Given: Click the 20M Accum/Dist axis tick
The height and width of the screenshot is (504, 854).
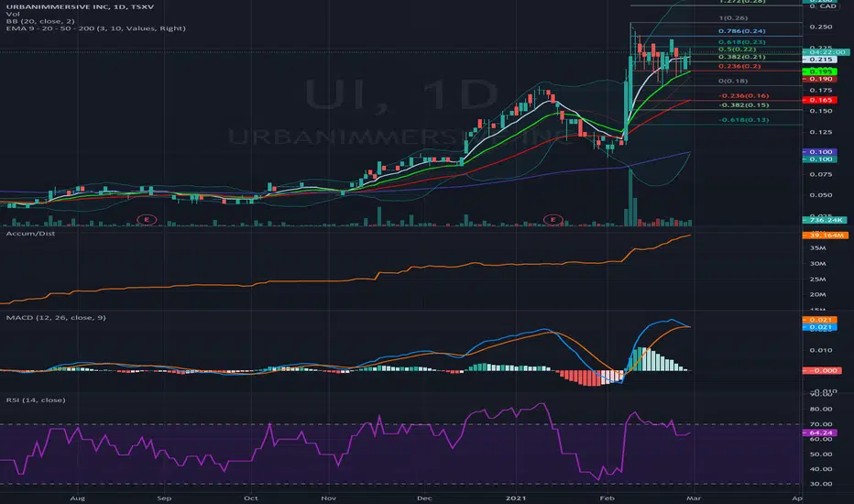Looking at the screenshot, I should [818, 294].
